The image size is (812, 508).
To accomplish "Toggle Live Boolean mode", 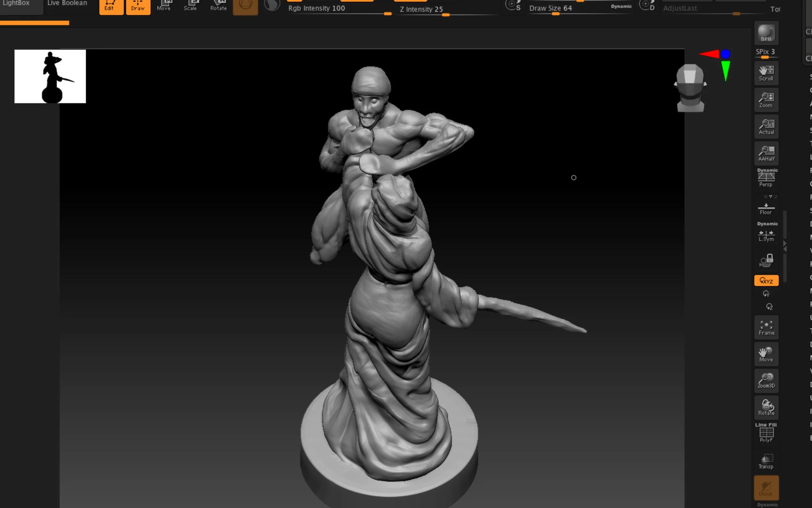I will pyautogui.click(x=67, y=4).
